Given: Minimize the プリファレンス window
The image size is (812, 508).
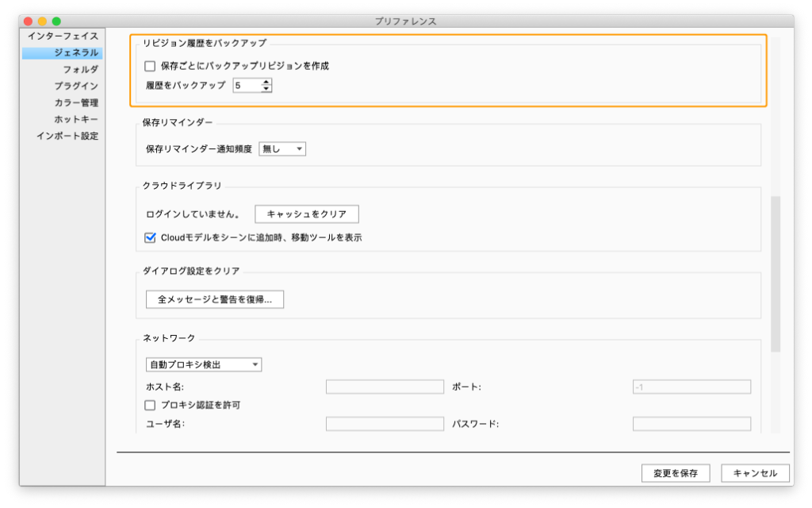Looking at the screenshot, I should click(x=43, y=21).
